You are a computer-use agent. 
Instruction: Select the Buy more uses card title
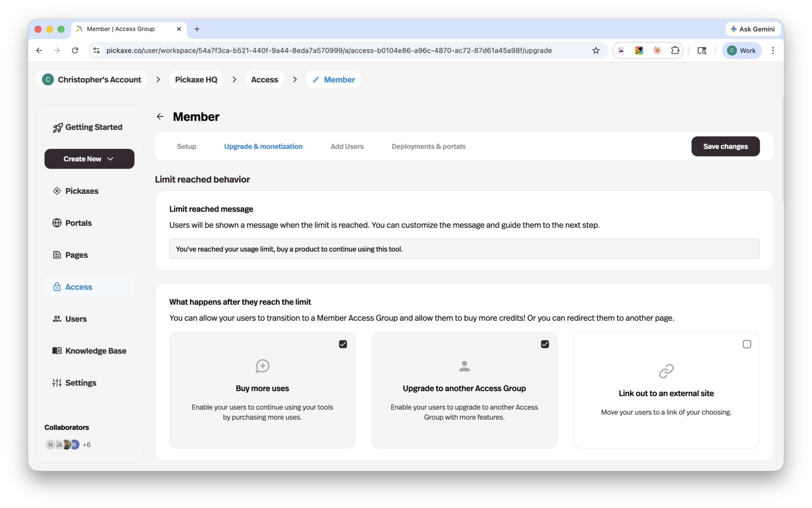(x=262, y=388)
